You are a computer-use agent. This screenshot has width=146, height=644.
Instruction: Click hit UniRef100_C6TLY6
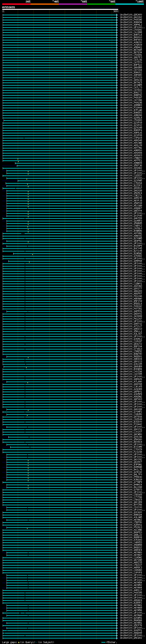coord(131,60)
